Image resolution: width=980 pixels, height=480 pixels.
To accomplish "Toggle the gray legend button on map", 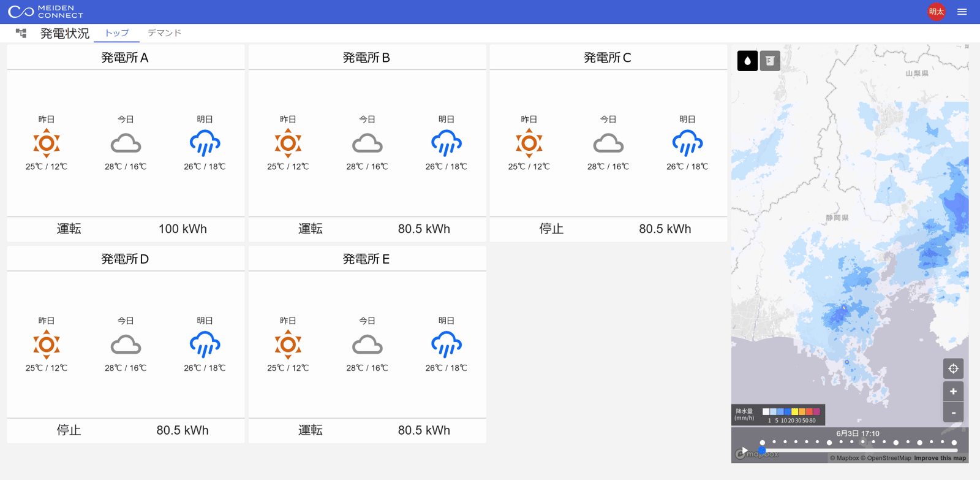I will click(770, 61).
